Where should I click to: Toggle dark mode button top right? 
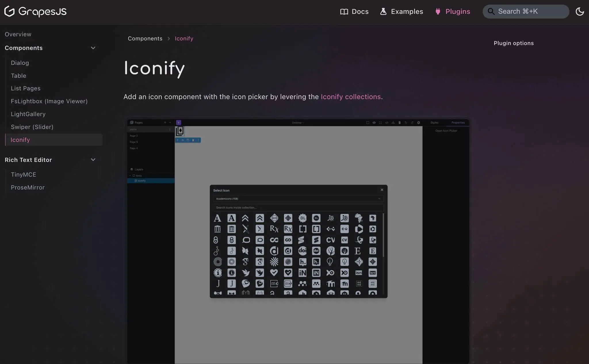(581, 12)
